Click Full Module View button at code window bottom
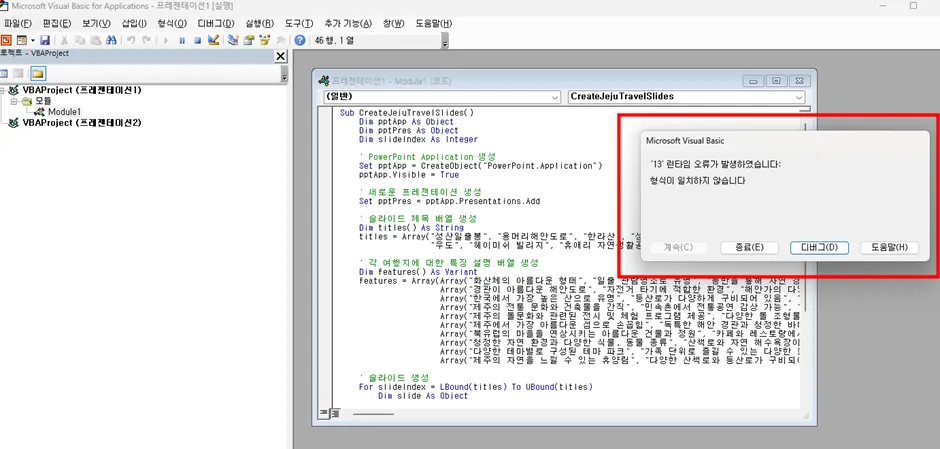Viewport: 940px width, 449px height. coord(335,413)
